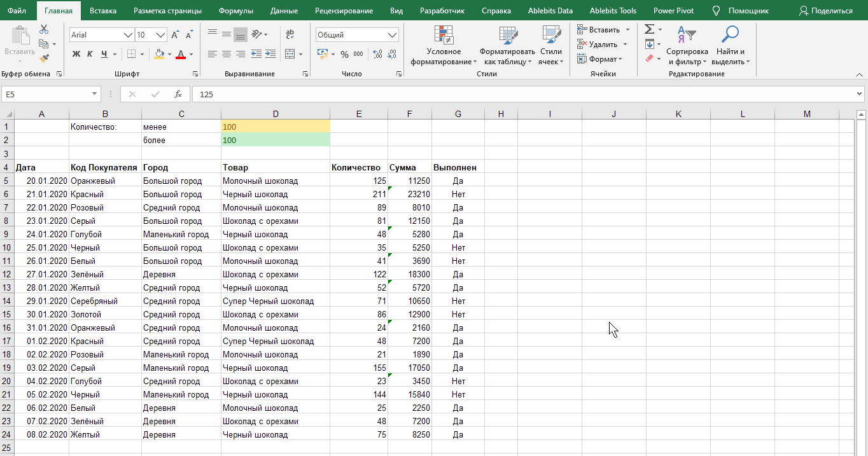Viewport: 868px width, 456px height.
Task: Click the yellow fill color button
Action: (158, 54)
